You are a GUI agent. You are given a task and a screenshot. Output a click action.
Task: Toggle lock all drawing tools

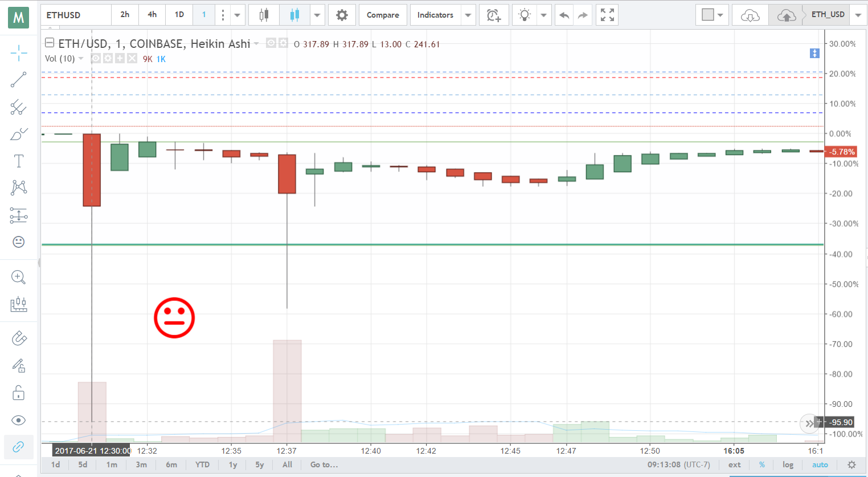click(19, 393)
